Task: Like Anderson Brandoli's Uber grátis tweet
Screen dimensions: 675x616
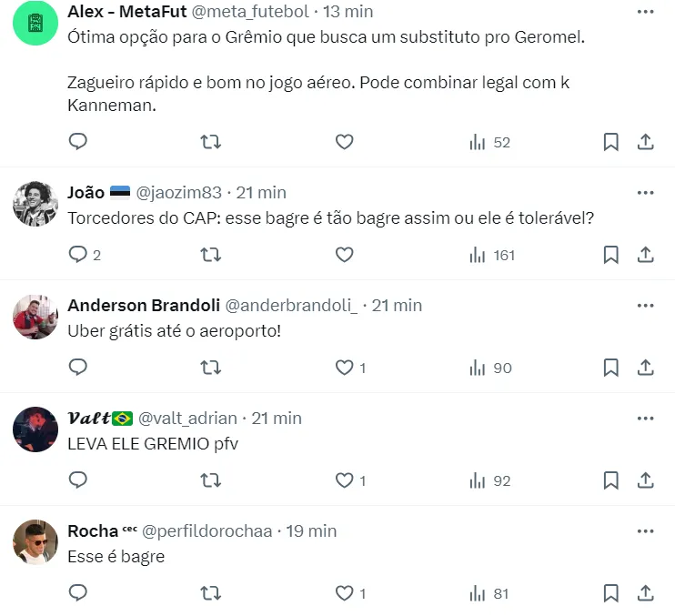Action: click(345, 368)
